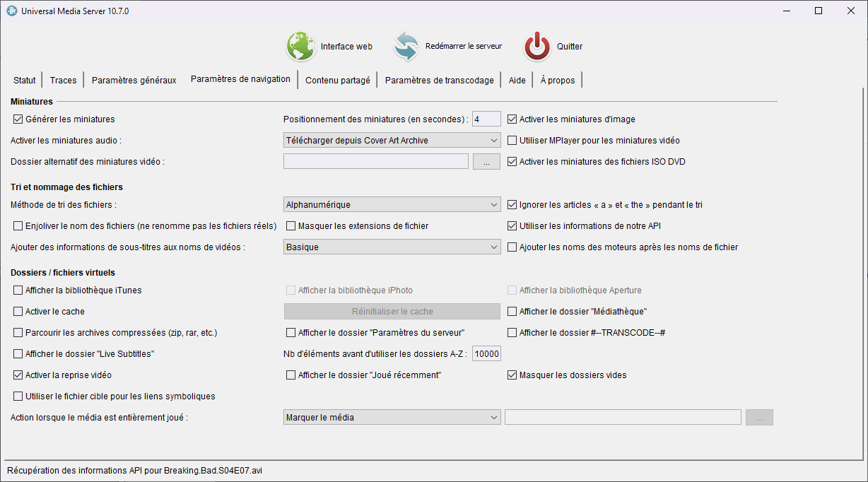Click the status bar API retrieval message
Image resolution: width=868 pixels, height=482 pixels.
point(134,470)
